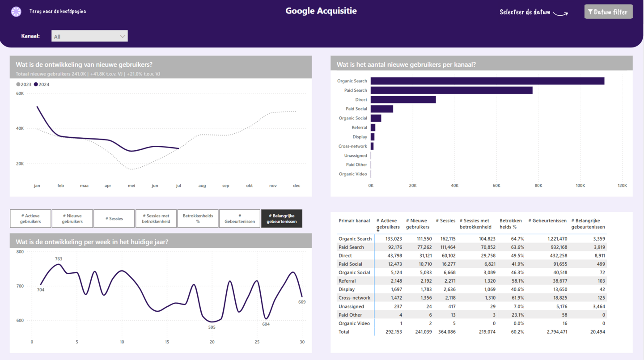Click the funnel icon on Datum filter
Image resolution: width=644 pixels, height=360 pixels.
click(x=590, y=12)
